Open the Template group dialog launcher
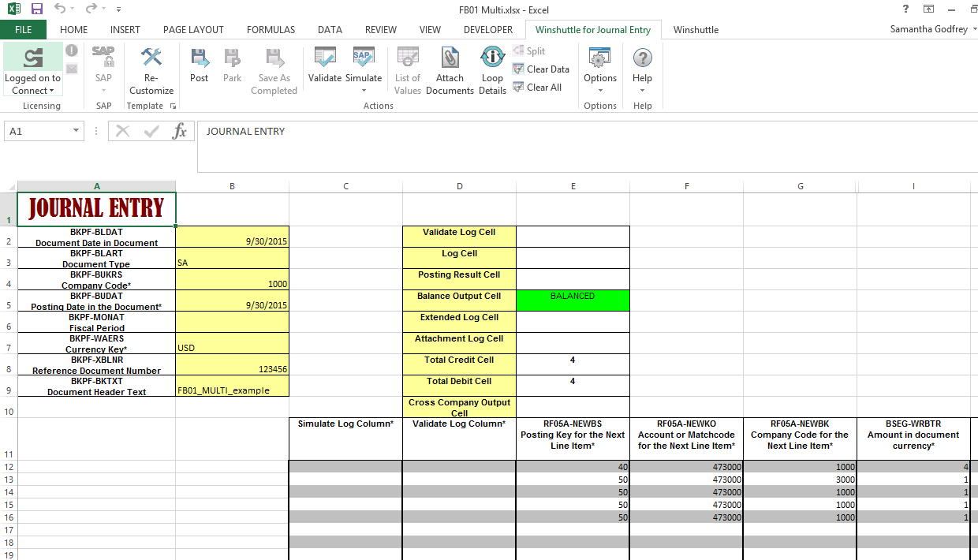978x560 pixels. (172, 106)
